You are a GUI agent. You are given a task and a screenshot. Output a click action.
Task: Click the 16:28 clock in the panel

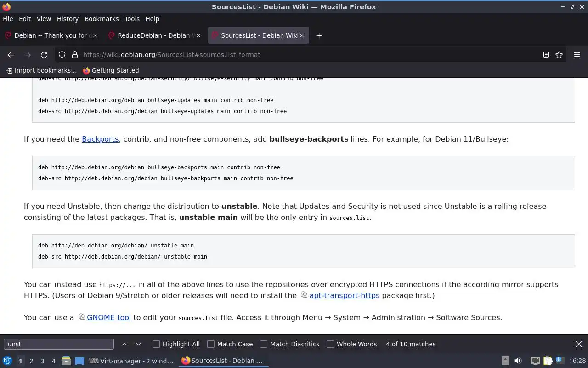pyautogui.click(x=577, y=361)
